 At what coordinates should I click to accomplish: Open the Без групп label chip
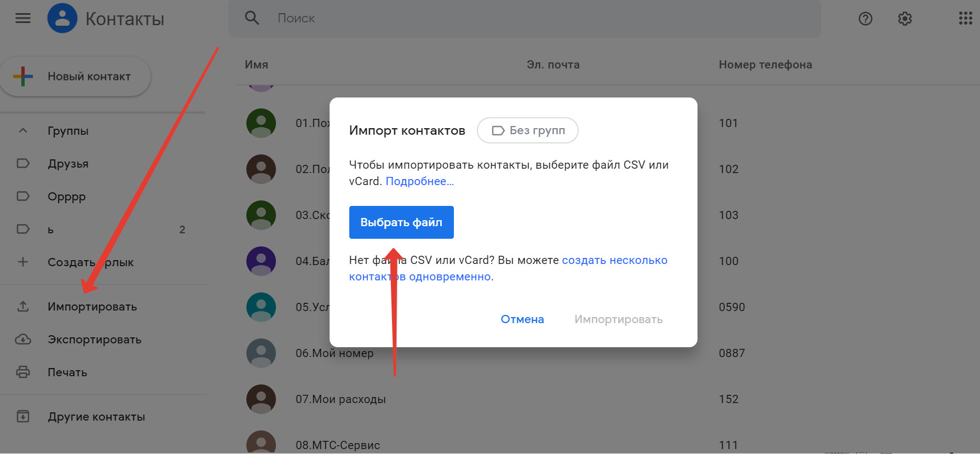tap(528, 130)
